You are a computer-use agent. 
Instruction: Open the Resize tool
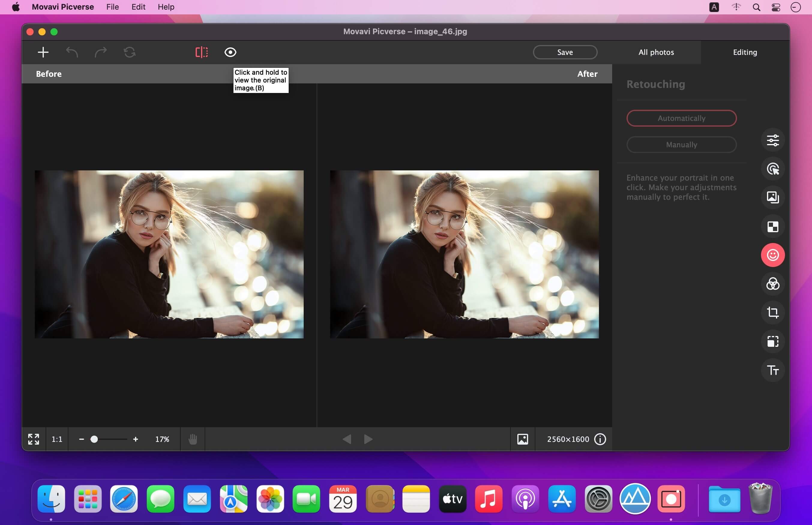coord(772,341)
